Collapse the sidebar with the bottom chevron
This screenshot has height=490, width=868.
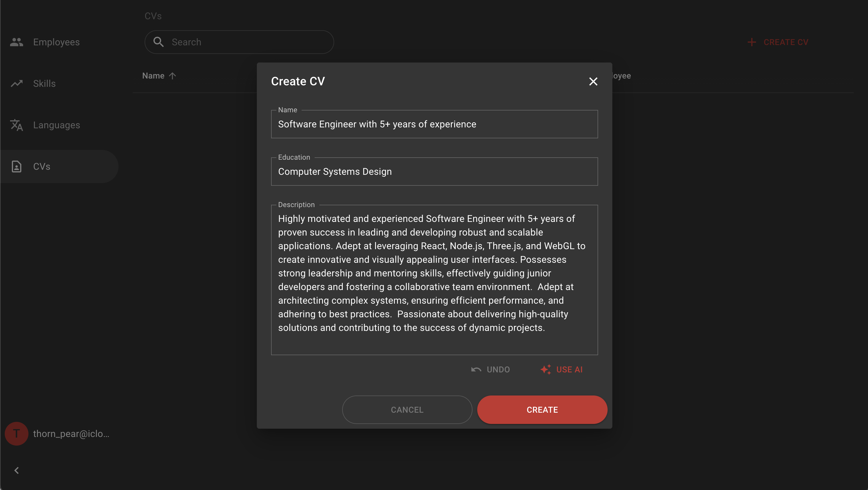pyautogui.click(x=16, y=470)
